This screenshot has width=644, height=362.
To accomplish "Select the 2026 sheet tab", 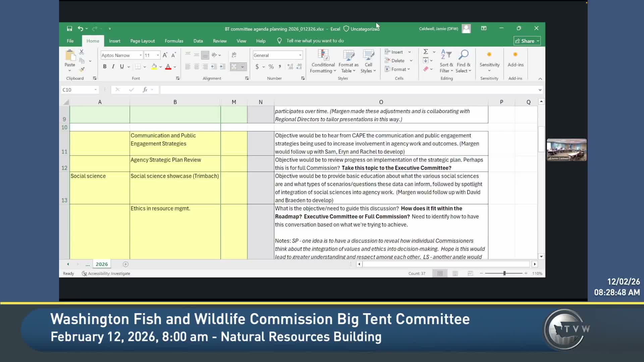I will [102, 264].
